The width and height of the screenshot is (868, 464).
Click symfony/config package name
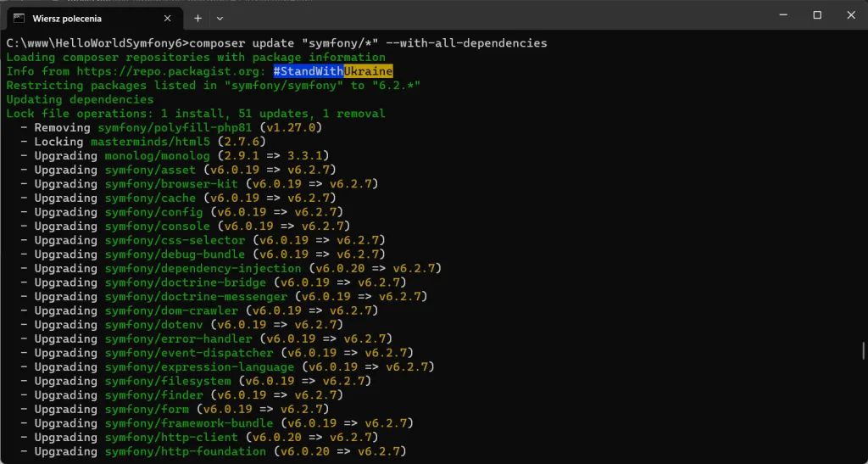pyautogui.click(x=154, y=212)
